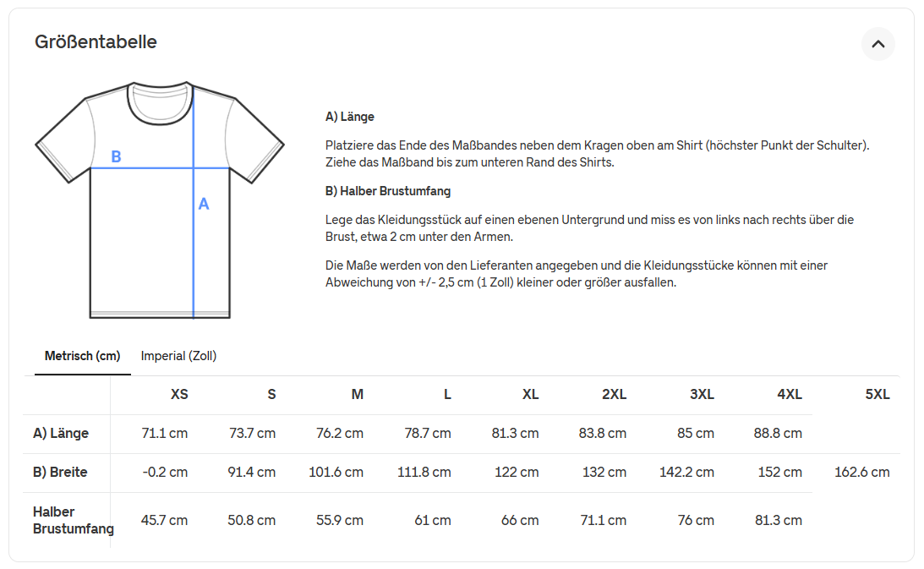Click the Größentabelle heading

pyautogui.click(x=96, y=41)
